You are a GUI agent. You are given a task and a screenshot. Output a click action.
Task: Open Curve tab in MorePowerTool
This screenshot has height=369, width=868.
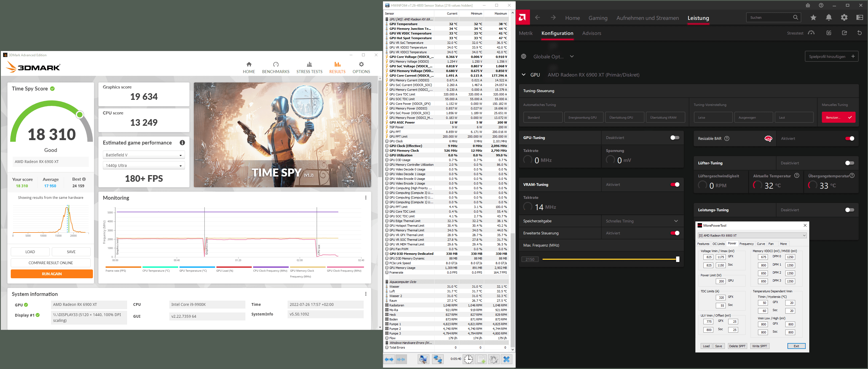[761, 244]
